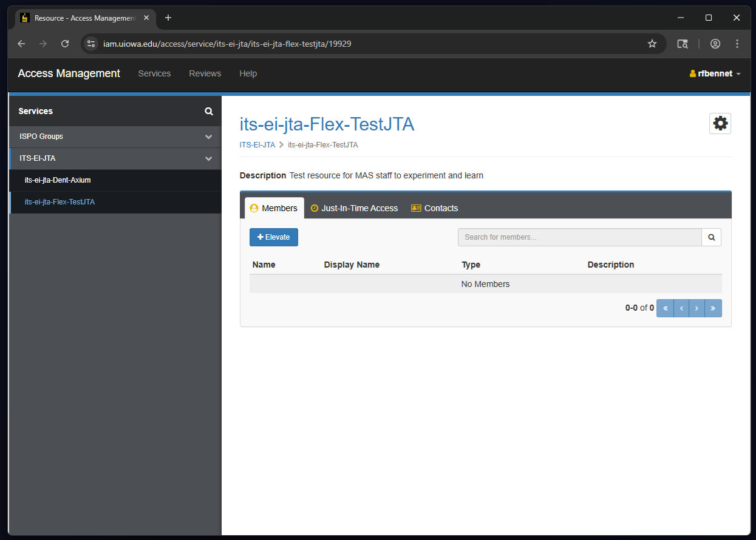Reload the page

click(x=65, y=44)
